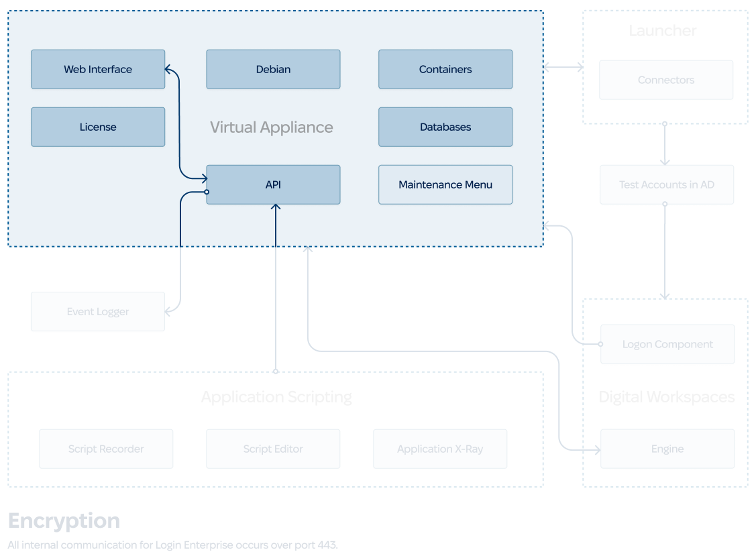Open the Event Logger box
This screenshot has width=756, height=558.
point(98,311)
